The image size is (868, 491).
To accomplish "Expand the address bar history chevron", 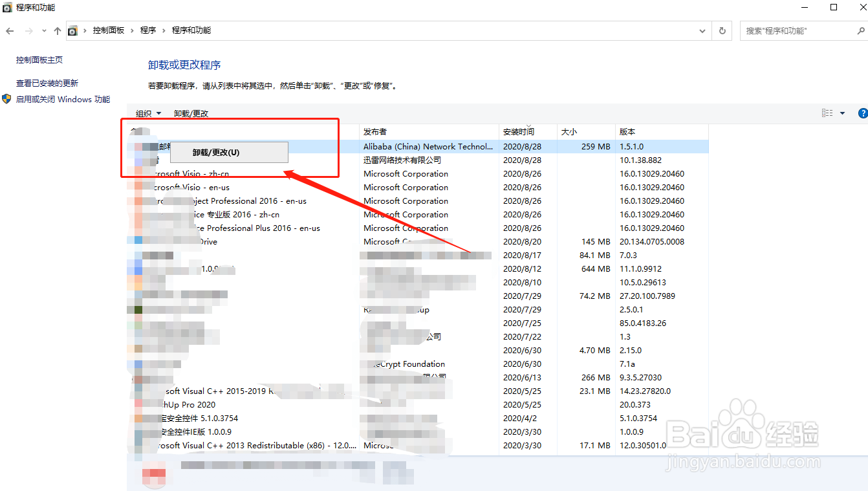I will tap(702, 30).
